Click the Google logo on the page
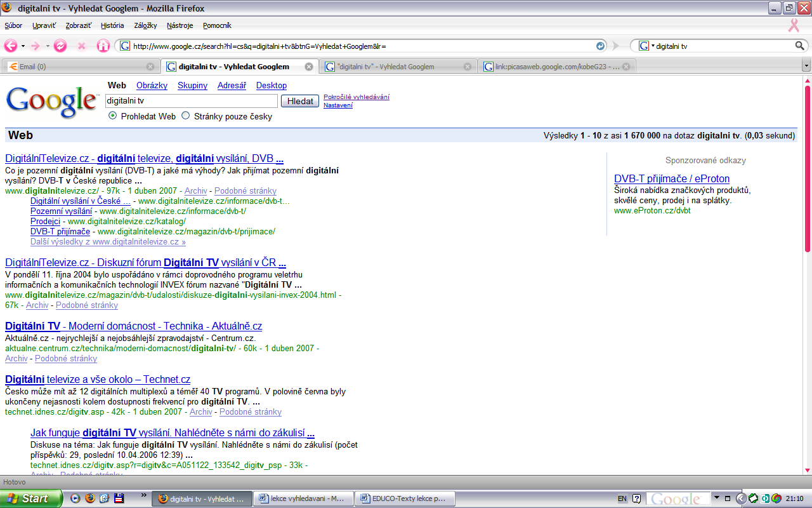This screenshot has height=508, width=812. [x=52, y=102]
